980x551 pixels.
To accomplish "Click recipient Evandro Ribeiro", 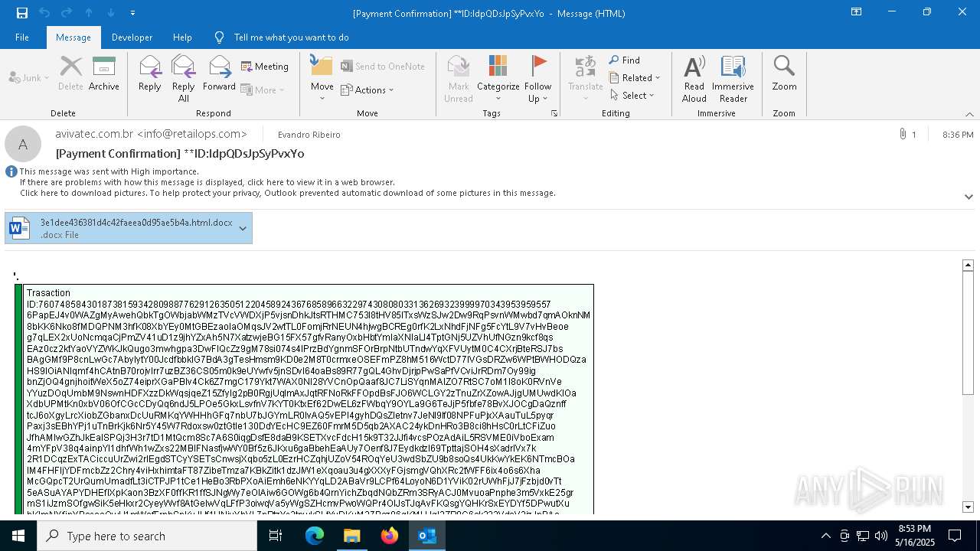I will point(309,134).
